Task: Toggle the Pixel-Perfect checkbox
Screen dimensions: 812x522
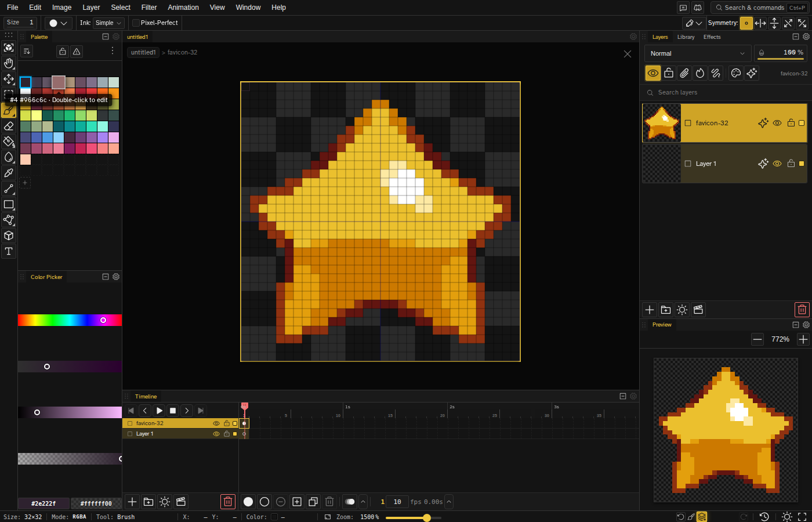Action: pos(136,23)
